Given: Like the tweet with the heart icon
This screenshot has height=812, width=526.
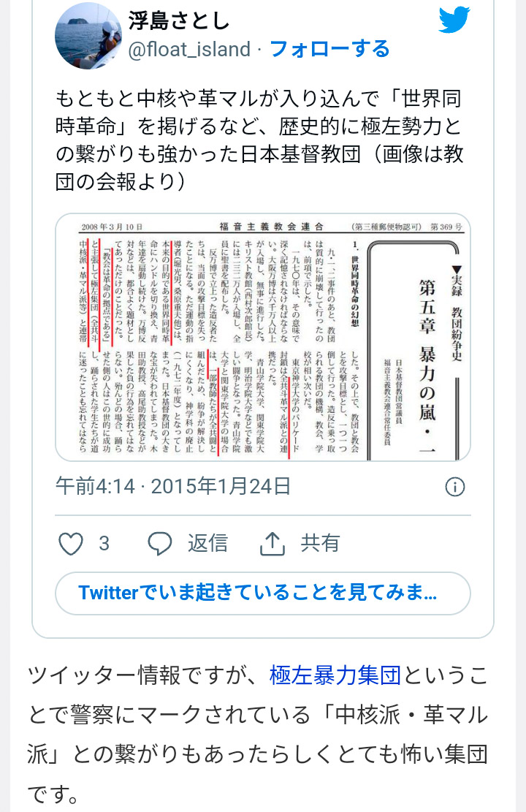Looking at the screenshot, I should 70,544.
